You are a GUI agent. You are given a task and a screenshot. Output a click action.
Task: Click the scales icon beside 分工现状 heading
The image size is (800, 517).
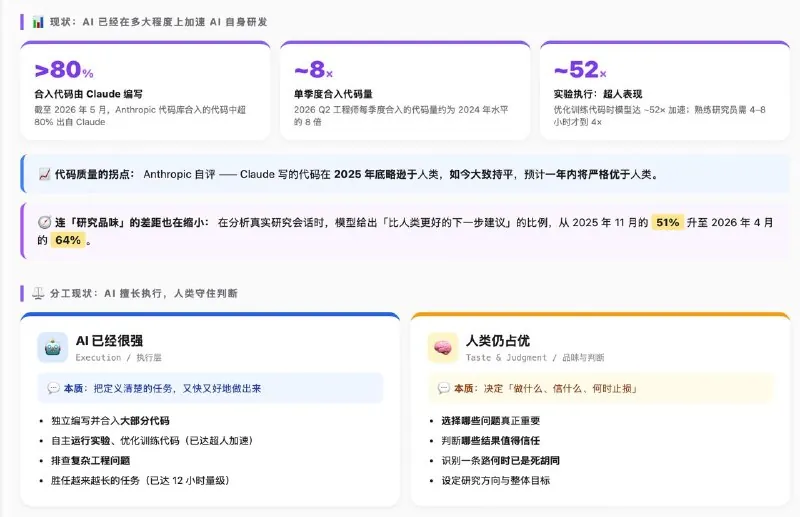[38, 293]
